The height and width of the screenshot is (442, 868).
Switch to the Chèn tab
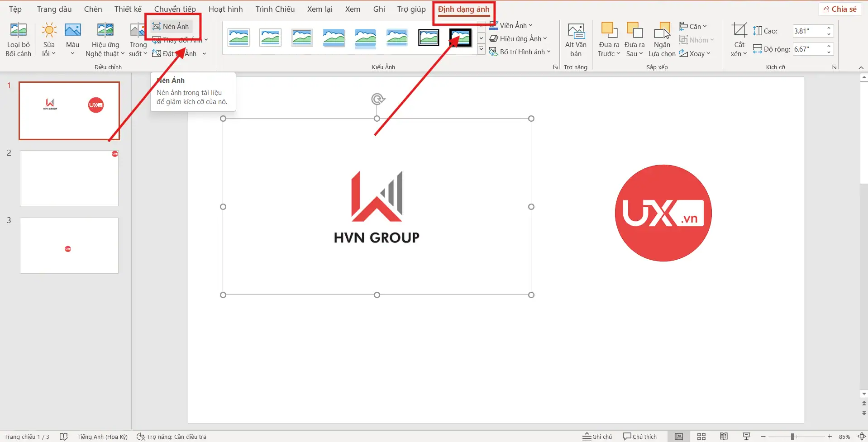pyautogui.click(x=93, y=9)
